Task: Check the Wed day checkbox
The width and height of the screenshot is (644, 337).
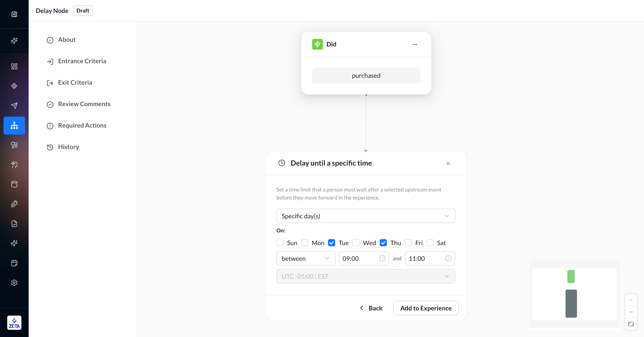Action: [x=356, y=243]
